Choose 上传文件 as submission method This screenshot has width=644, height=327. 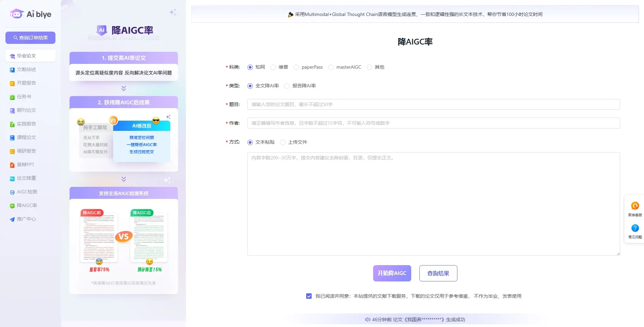[x=283, y=142]
